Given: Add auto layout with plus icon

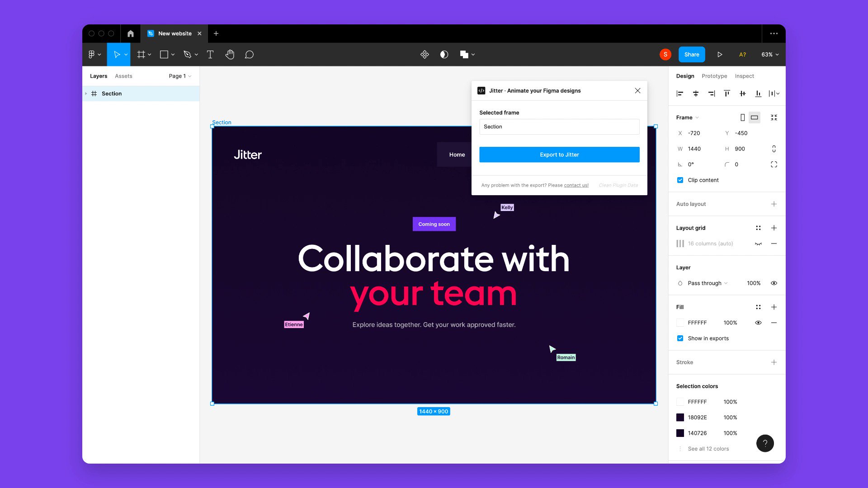Looking at the screenshot, I should click(x=774, y=204).
